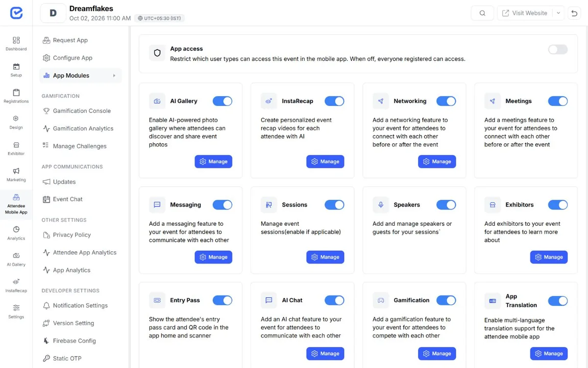Click the Visit Website button
Viewport: 588px width, 368px height.
[x=525, y=13]
